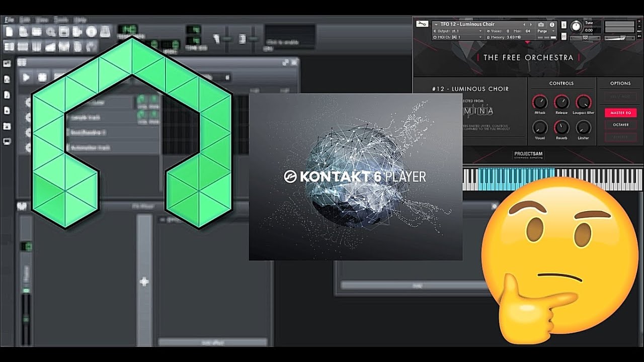Open the LMMS File menu
This screenshot has height=362, width=644.
click(x=9, y=20)
